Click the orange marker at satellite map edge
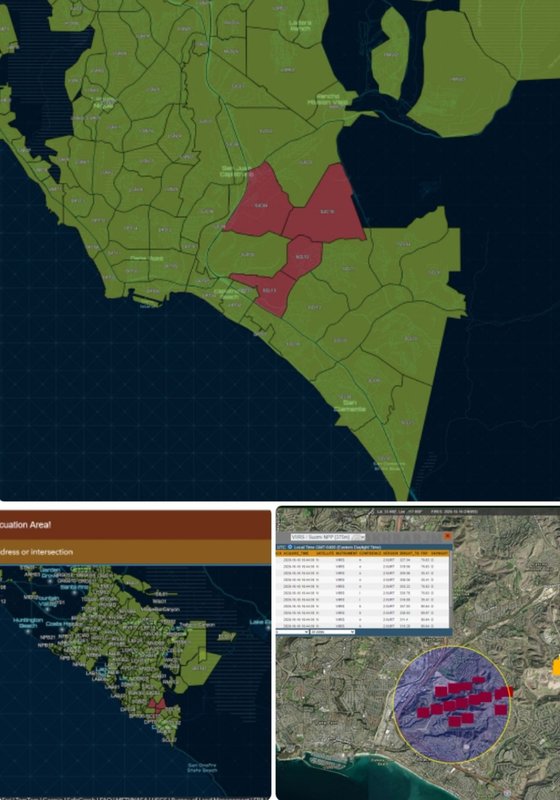This screenshot has width=560, height=800. coord(556,667)
